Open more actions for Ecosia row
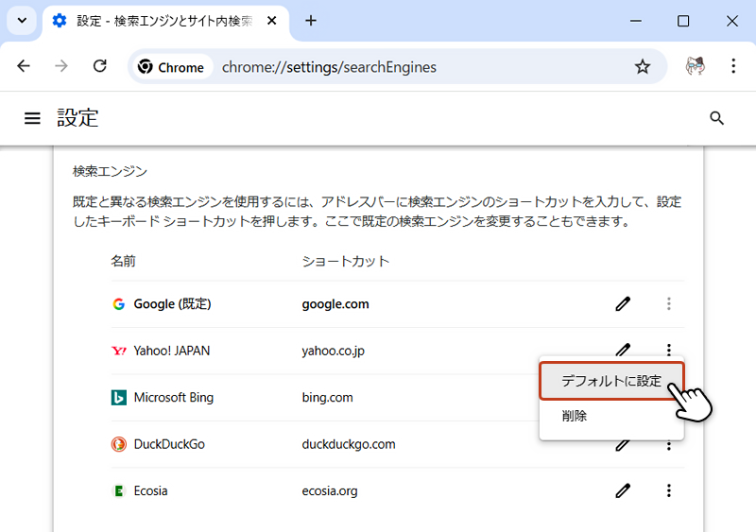This screenshot has width=756, height=532. (669, 490)
